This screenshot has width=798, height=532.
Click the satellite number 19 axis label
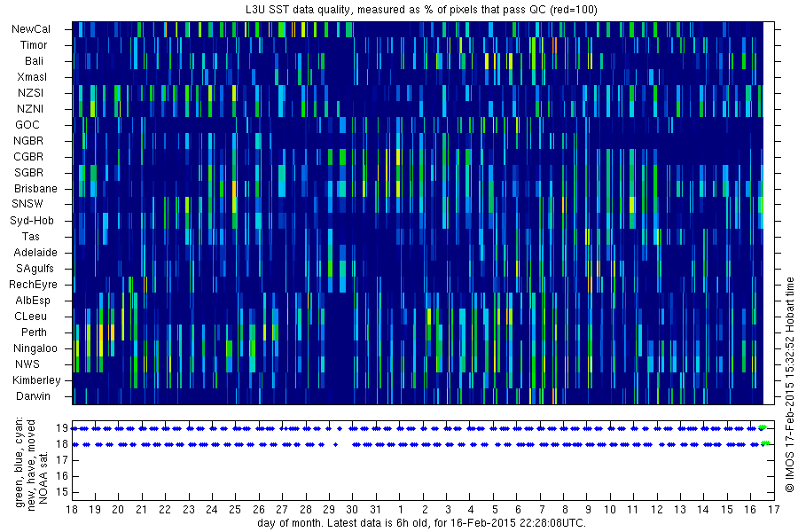[x=62, y=428]
